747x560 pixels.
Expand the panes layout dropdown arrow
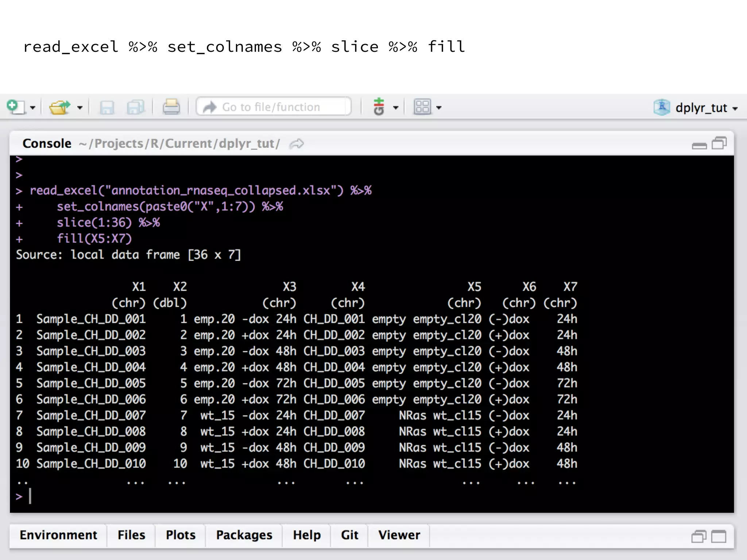439,108
